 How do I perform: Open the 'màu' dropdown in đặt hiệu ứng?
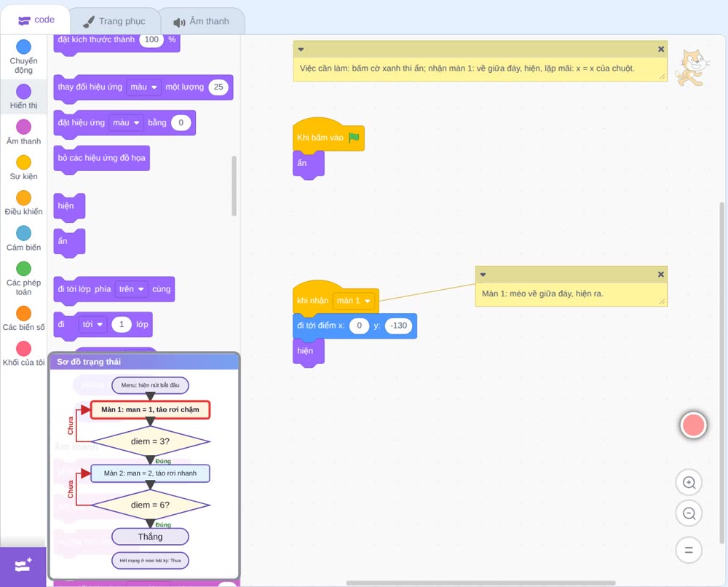(126, 122)
